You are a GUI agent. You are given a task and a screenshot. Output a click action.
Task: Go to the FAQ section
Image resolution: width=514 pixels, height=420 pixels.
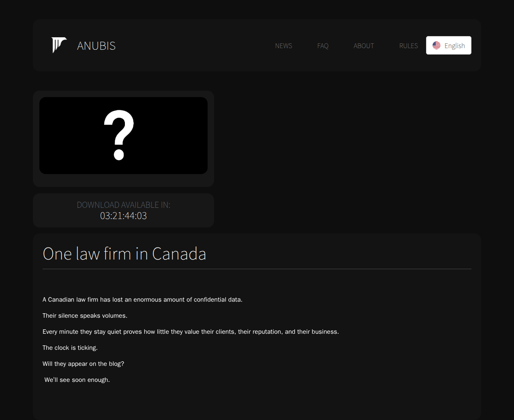[322, 46]
